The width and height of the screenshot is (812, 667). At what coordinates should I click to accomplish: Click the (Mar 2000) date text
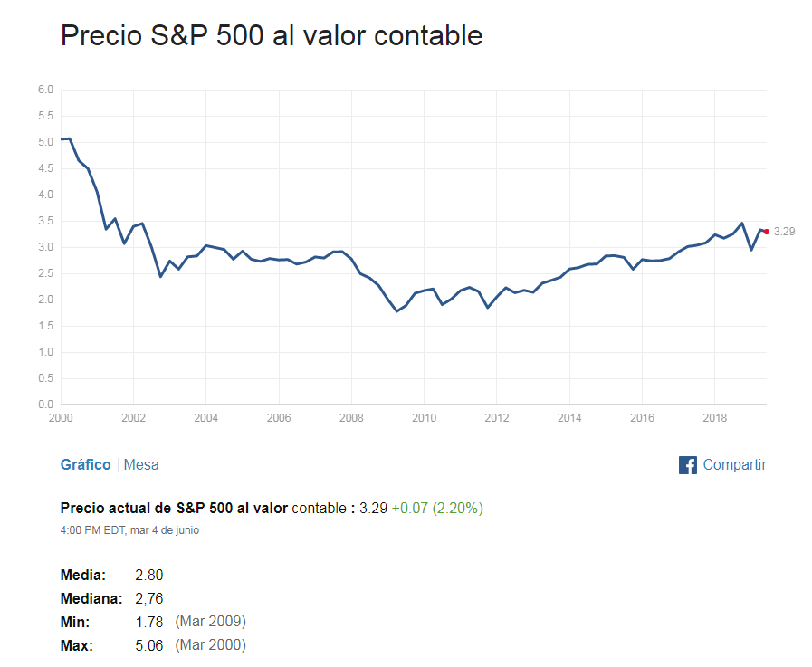(211, 645)
